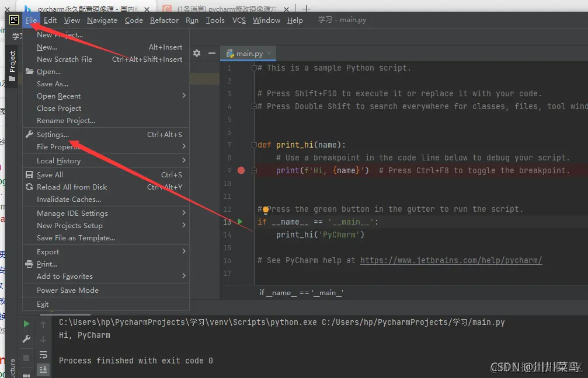Choose Close Project
The image size is (588, 378).
pyautogui.click(x=106, y=108)
